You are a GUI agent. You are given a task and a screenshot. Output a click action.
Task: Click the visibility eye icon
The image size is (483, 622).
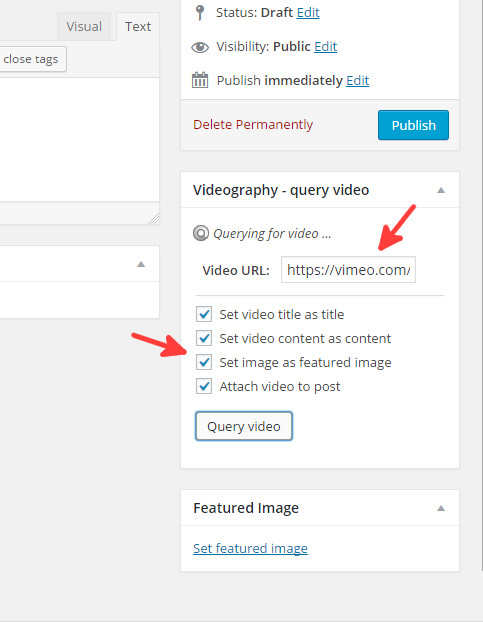(x=200, y=47)
